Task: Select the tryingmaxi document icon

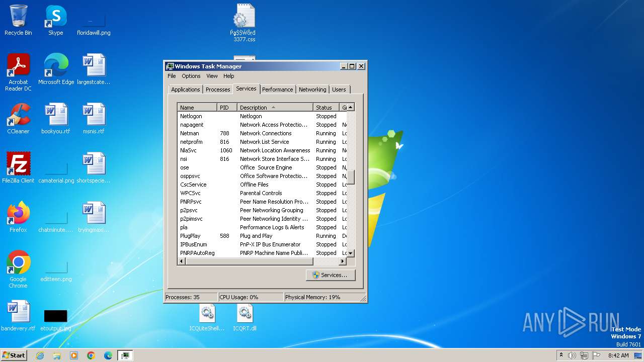Action: click(x=94, y=217)
